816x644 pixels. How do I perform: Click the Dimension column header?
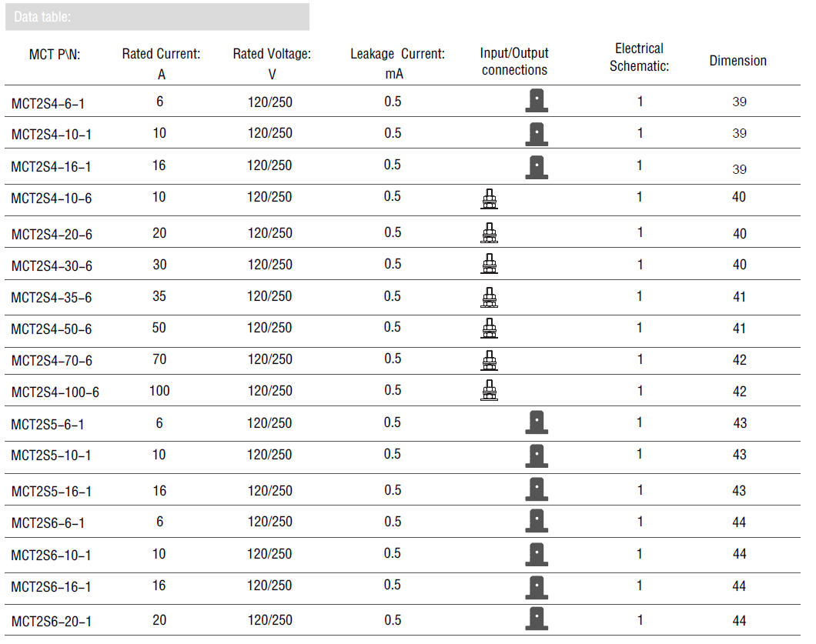coord(738,61)
